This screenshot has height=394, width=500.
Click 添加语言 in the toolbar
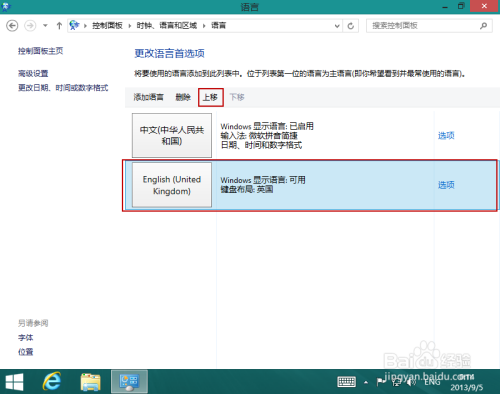[x=148, y=97]
